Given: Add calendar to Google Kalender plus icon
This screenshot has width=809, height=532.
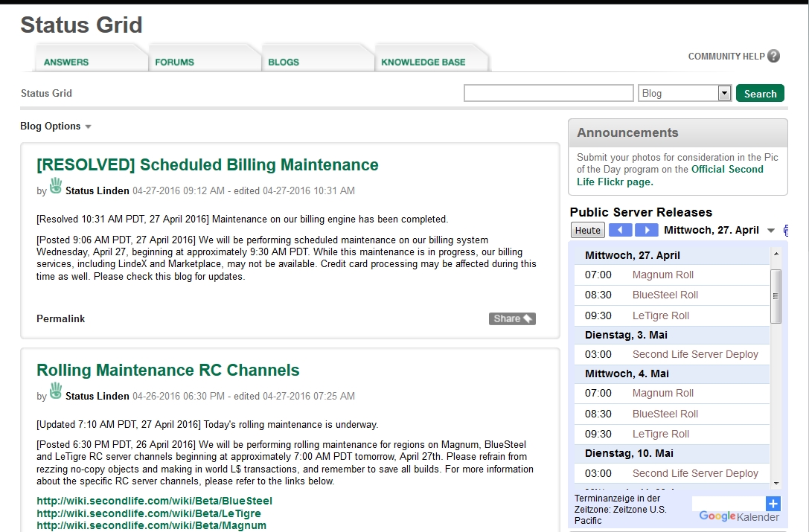Looking at the screenshot, I should (x=773, y=504).
